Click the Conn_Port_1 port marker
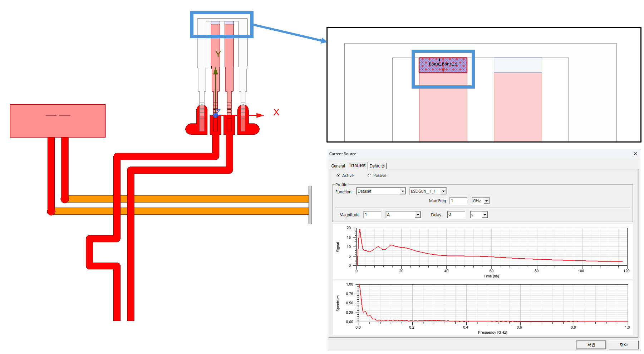644x354 pixels. (x=443, y=65)
